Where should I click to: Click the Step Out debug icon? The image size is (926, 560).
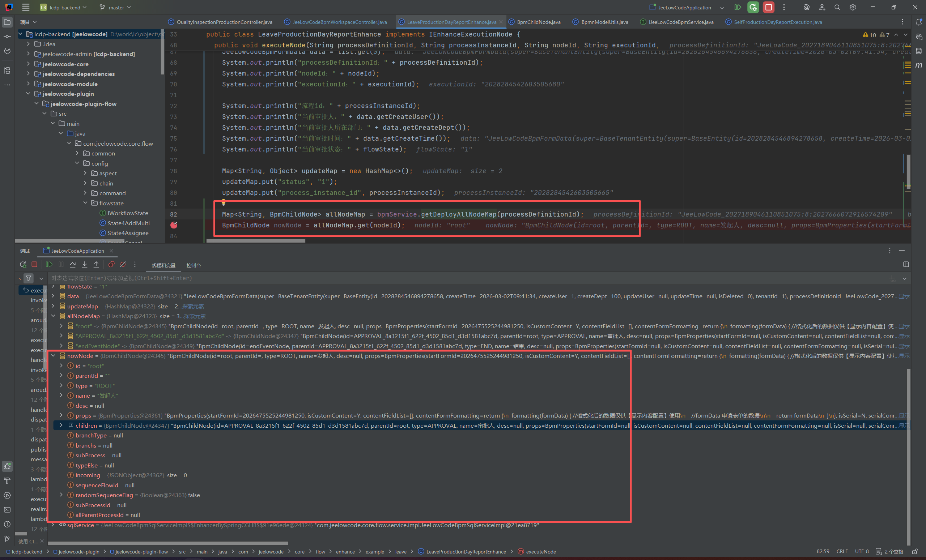pyautogui.click(x=96, y=265)
